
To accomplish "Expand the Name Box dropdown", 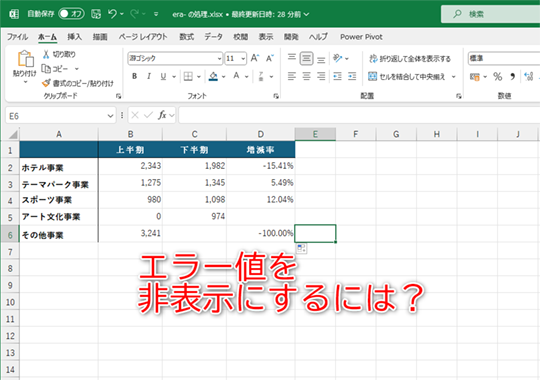I will (110, 116).
